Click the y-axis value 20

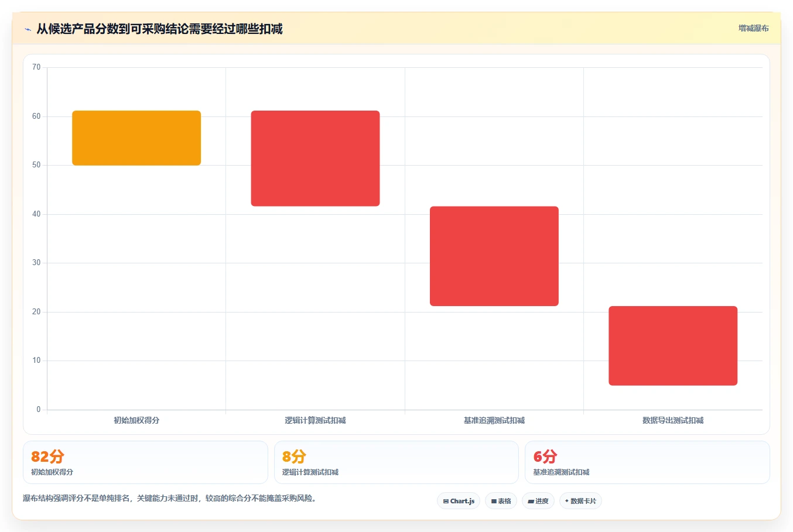click(x=36, y=312)
